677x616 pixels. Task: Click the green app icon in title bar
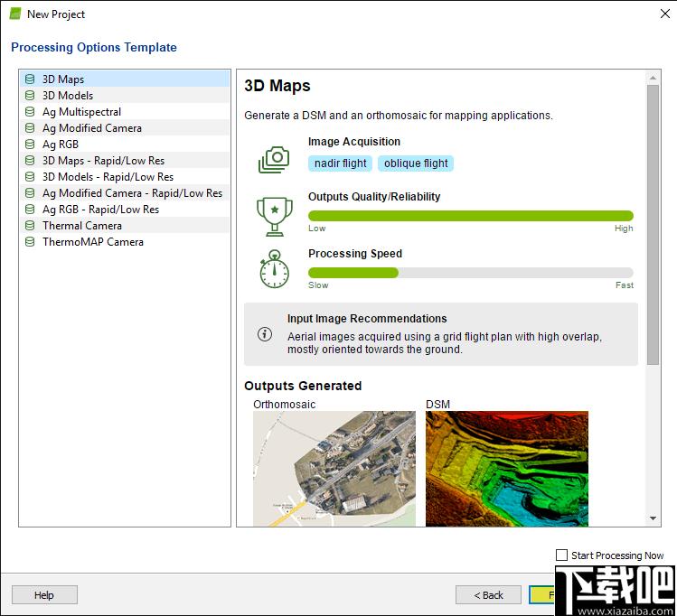coord(15,14)
